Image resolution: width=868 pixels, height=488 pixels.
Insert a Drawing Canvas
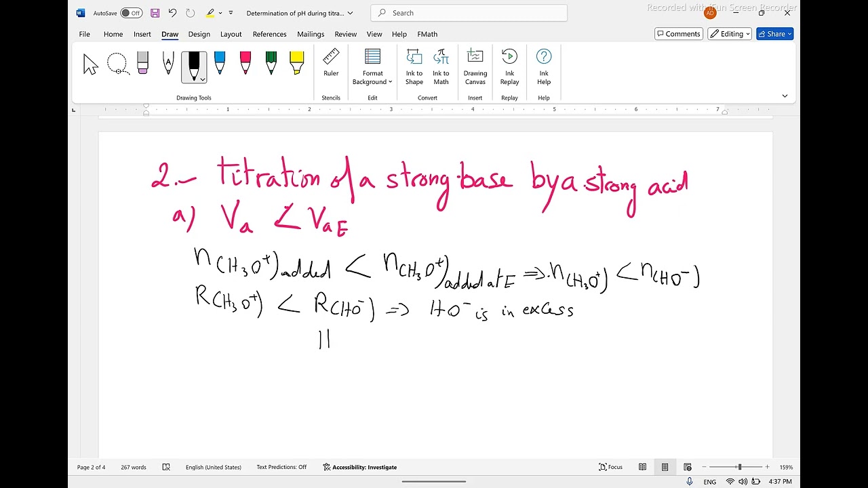[x=475, y=66]
